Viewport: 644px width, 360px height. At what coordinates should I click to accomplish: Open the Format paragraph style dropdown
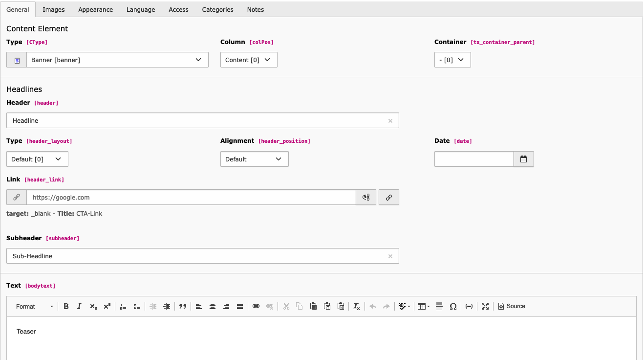click(x=34, y=306)
